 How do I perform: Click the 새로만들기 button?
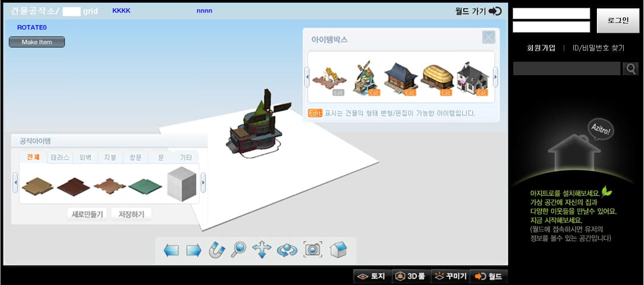[87, 214]
